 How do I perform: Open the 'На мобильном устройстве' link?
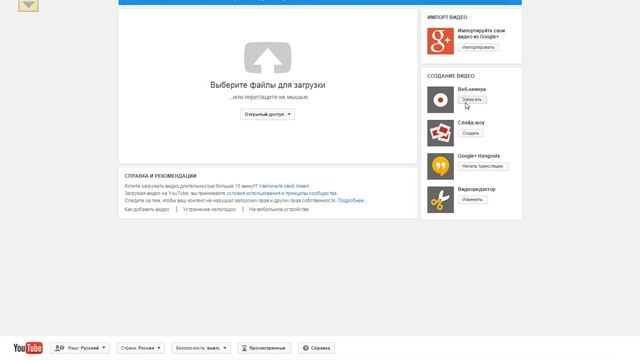(x=279, y=209)
